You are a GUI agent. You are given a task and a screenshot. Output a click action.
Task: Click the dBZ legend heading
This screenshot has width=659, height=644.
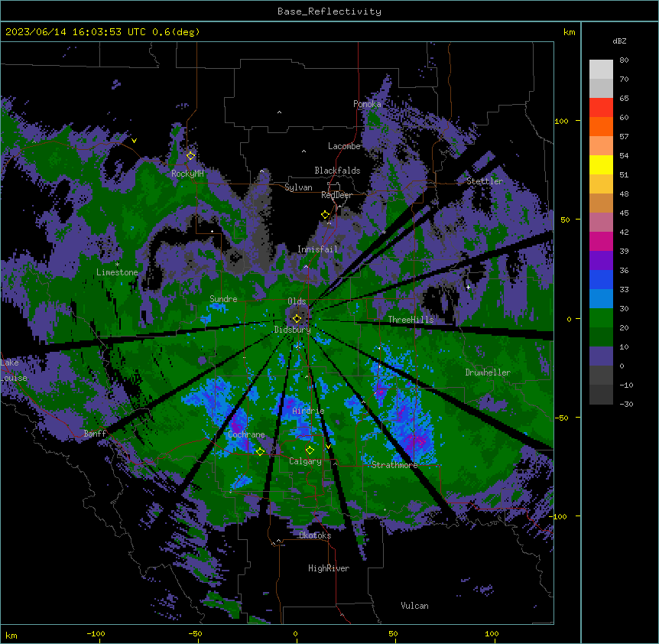point(619,41)
